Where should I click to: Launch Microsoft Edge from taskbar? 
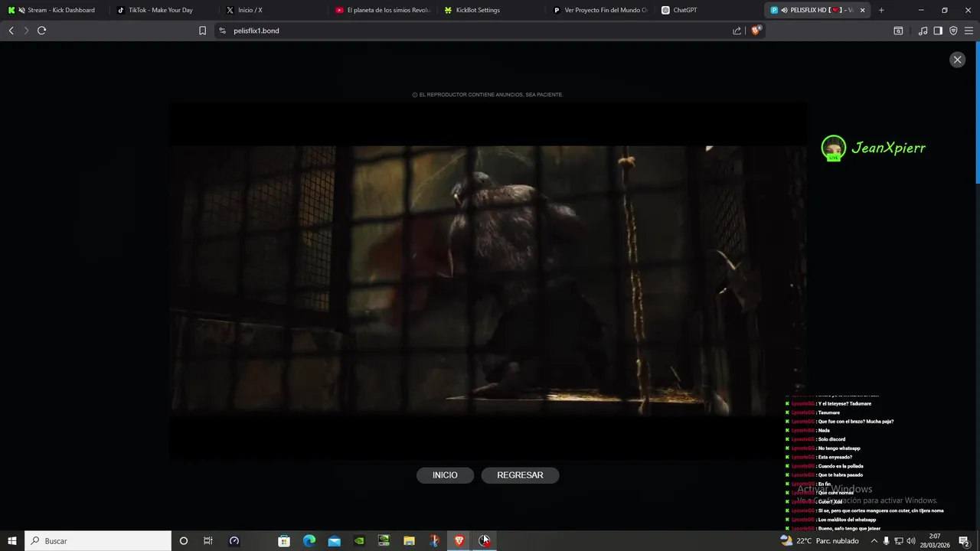[x=309, y=541]
